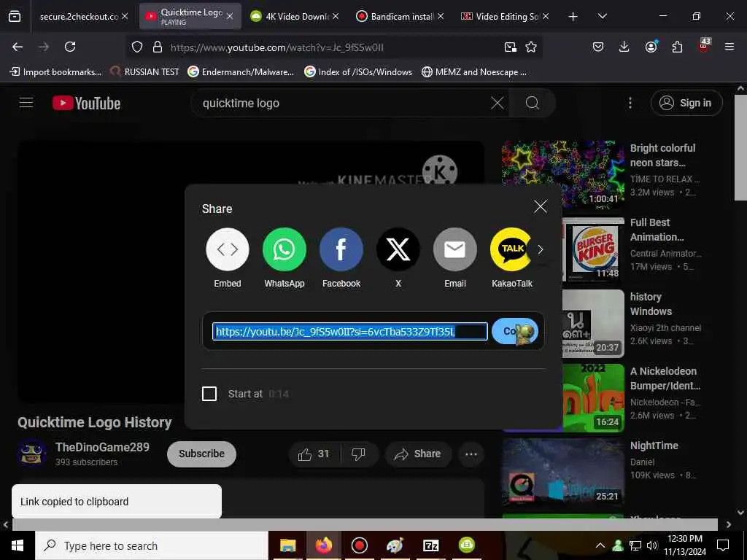
Task: Open history Windows video title
Action: pos(651,304)
